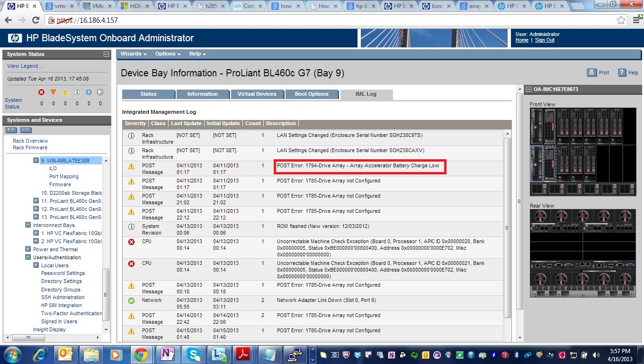Screen dimensions: 644x364
Task: Open the Options dropdown menu
Action: click(168, 54)
